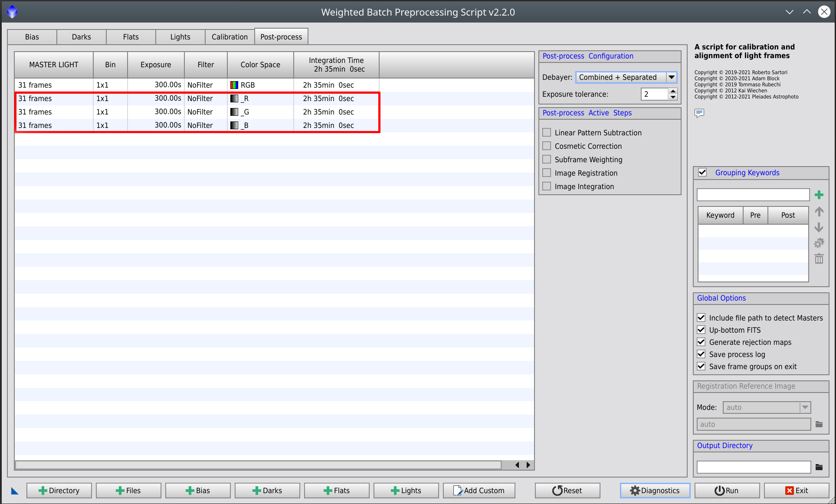Enable Linear Pattern Subtraction
Viewport: 836px width, 504px height.
[x=547, y=132]
